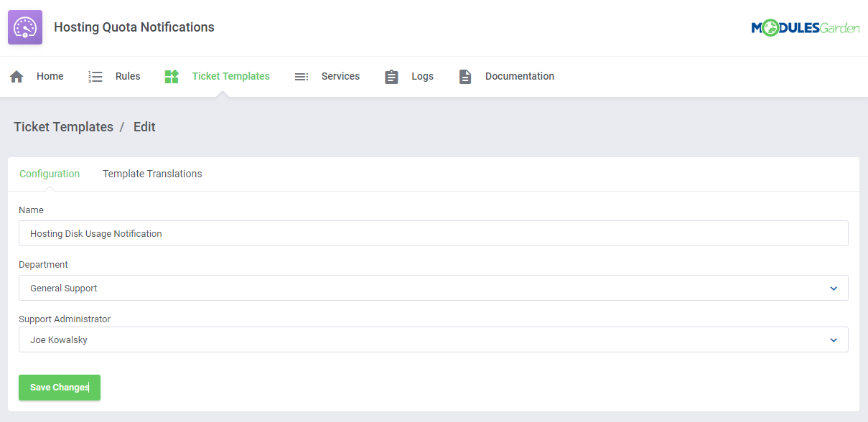Click the Logs clipboard icon

[391, 77]
